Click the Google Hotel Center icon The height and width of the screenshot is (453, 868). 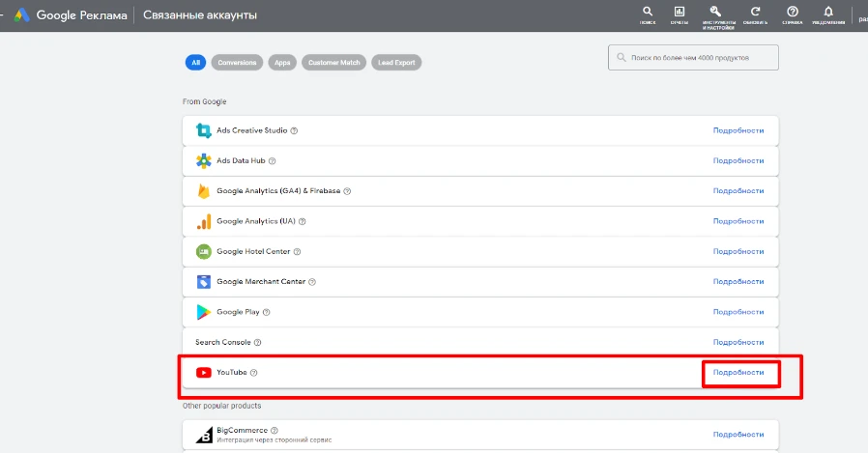coord(204,252)
